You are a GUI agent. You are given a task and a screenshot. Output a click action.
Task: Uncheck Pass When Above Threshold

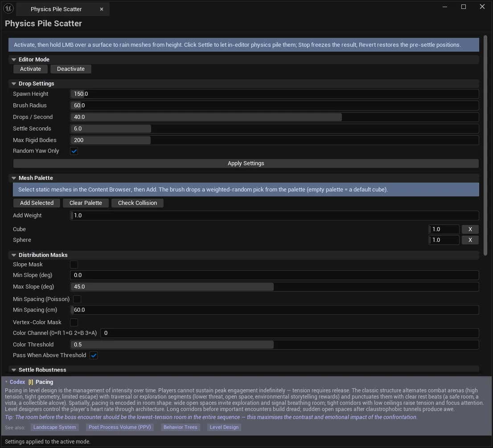(94, 355)
